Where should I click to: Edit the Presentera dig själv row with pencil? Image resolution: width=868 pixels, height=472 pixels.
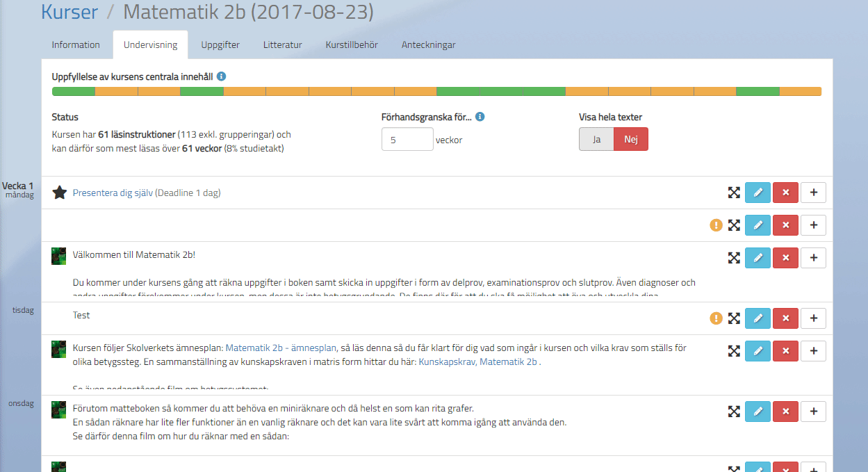[758, 193]
